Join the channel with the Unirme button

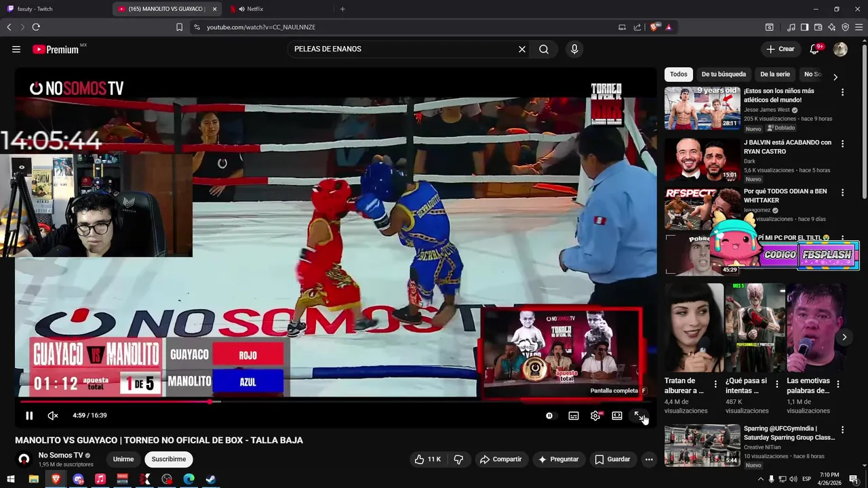tap(123, 460)
